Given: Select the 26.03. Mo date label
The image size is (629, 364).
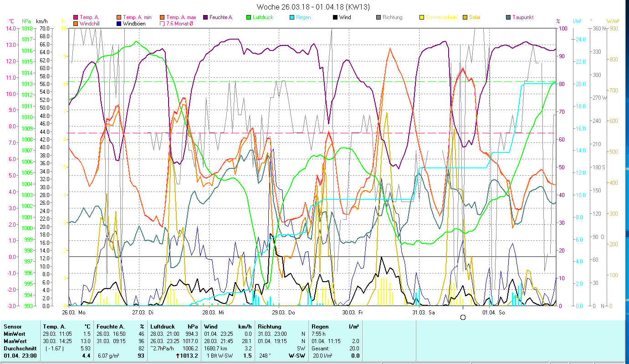Looking at the screenshot, I should pyautogui.click(x=74, y=313).
